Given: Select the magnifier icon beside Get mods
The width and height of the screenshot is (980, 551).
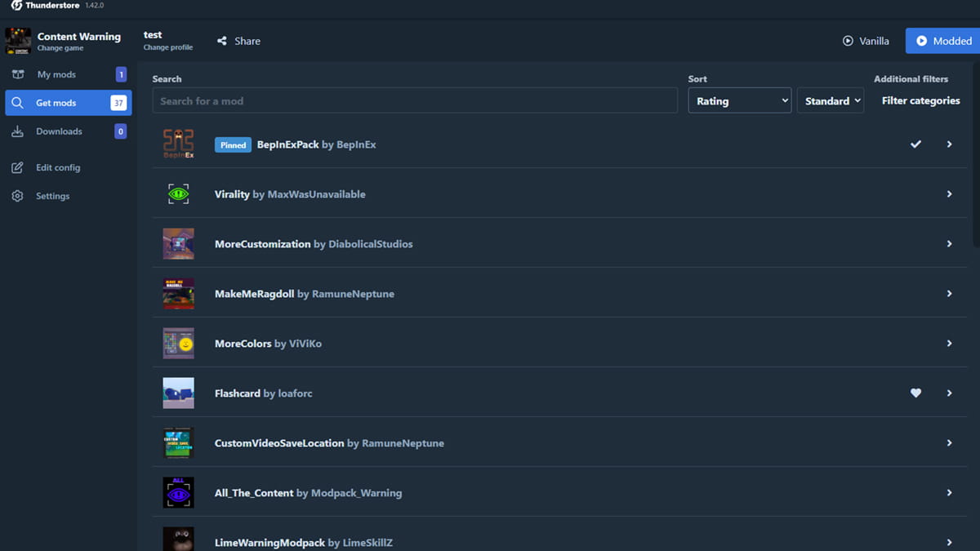Looking at the screenshot, I should point(18,102).
